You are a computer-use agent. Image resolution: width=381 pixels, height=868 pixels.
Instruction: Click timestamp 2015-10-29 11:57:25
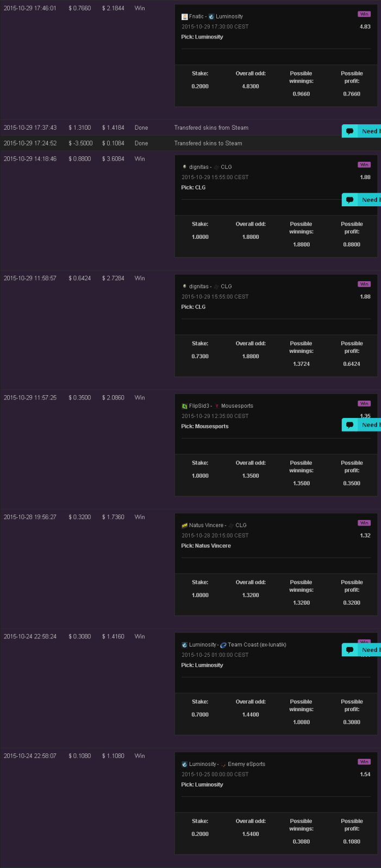[x=30, y=398]
